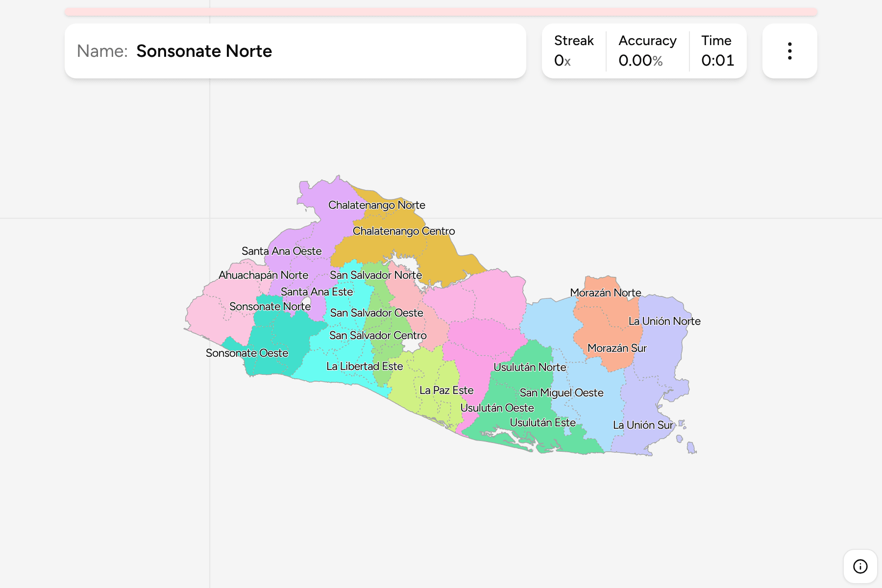Click the info icon button
The width and height of the screenshot is (882, 588).
pos(860,566)
